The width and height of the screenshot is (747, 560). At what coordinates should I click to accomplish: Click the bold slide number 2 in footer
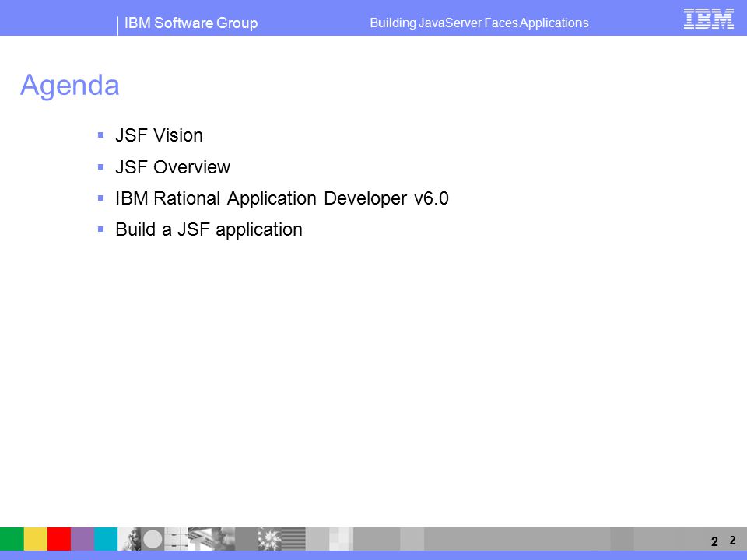tap(714, 541)
